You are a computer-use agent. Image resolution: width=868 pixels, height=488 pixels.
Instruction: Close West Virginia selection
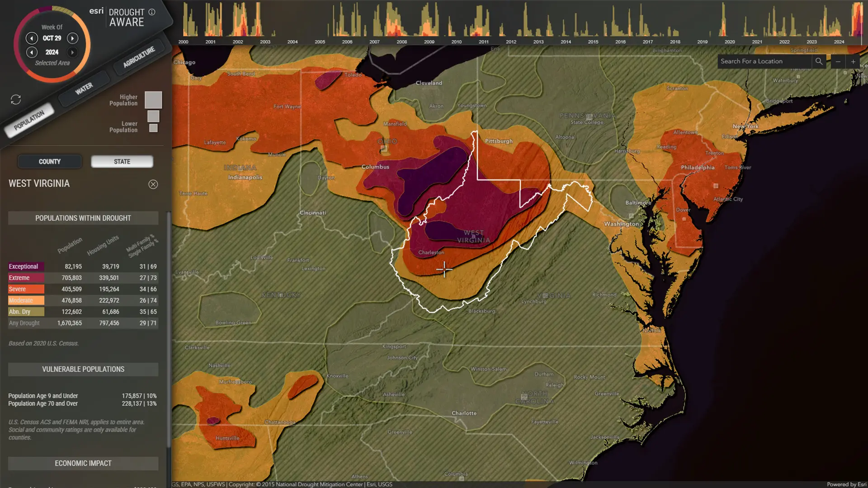click(153, 184)
